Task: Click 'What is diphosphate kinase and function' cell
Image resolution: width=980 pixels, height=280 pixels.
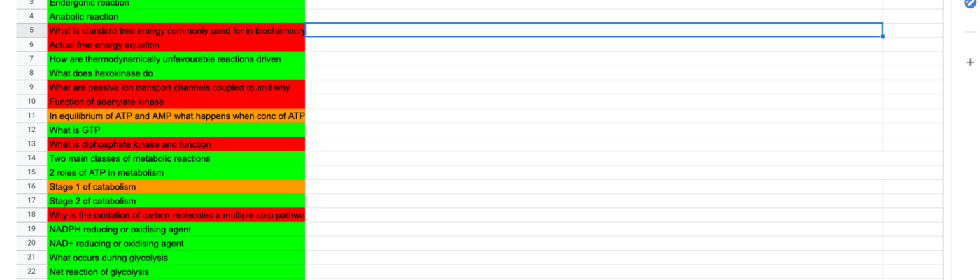Action: tap(176, 144)
